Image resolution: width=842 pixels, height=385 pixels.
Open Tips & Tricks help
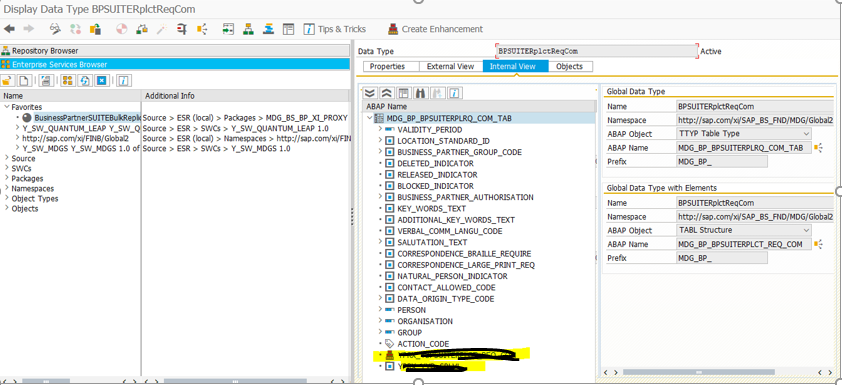click(x=335, y=29)
